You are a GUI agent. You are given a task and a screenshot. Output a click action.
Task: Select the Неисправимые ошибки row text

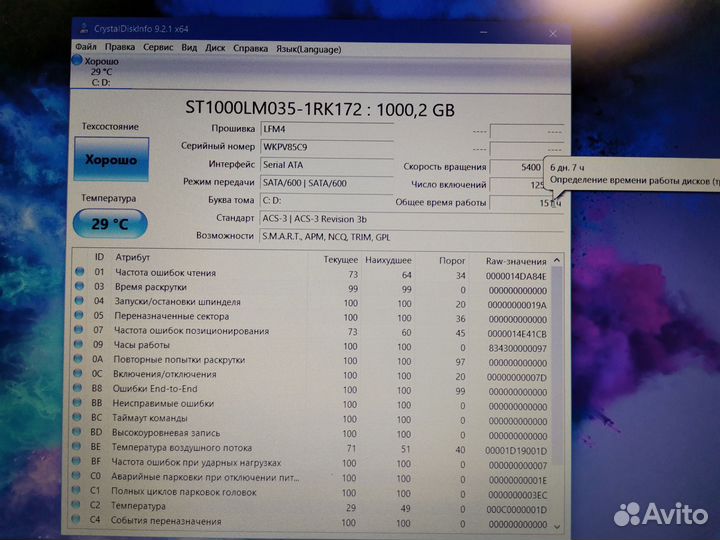pyautogui.click(x=163, y=404)
